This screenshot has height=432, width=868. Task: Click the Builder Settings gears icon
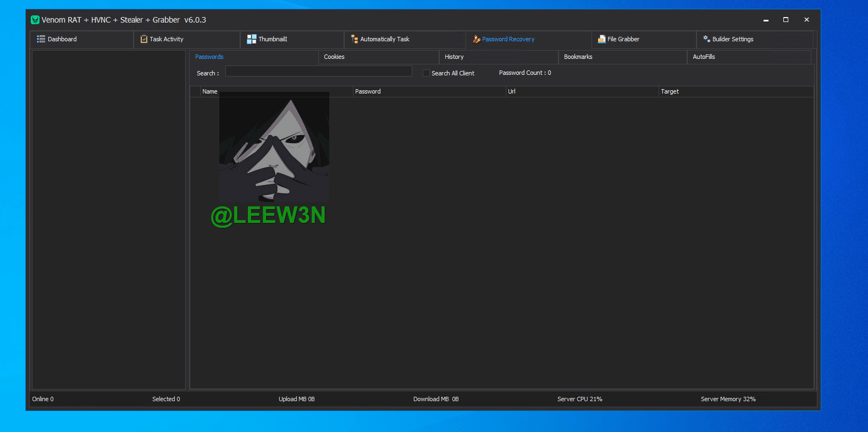(x=706, y=39)
